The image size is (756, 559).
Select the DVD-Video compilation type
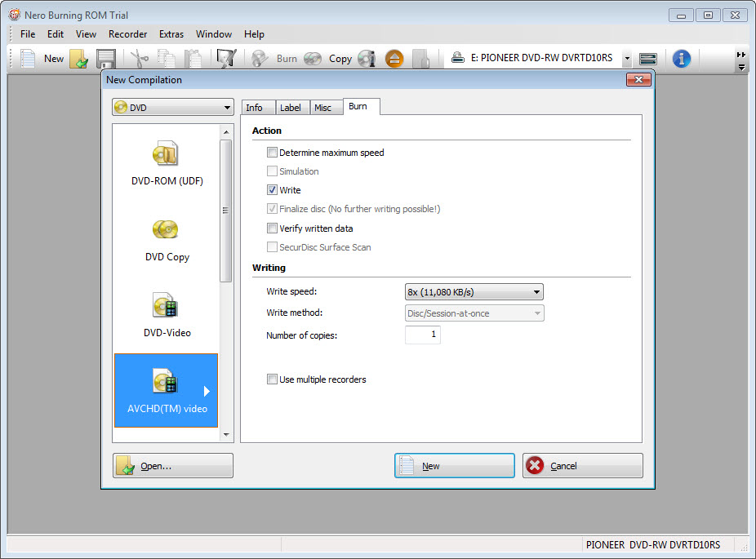[x=167, y=315]
